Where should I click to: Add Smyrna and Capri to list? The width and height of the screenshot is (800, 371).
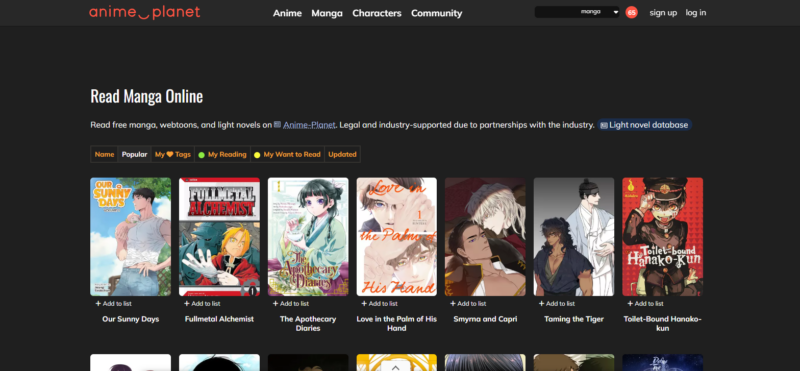468,304
